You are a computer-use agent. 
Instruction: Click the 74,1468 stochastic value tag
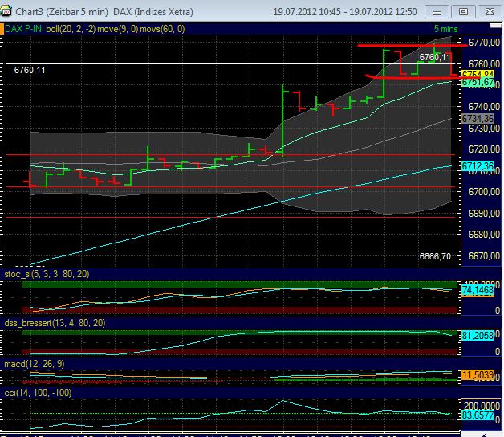478,290
